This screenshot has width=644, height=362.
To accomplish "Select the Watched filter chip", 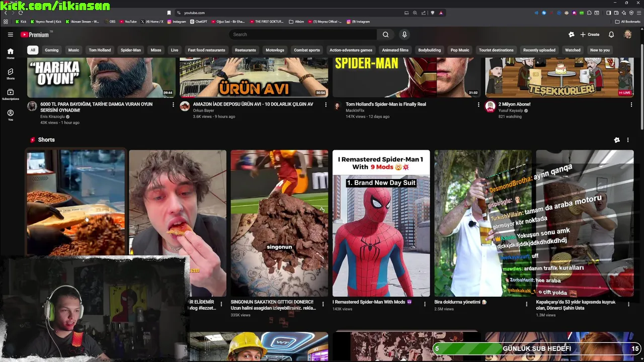I will pyautogui.click(x=573, y=50).
